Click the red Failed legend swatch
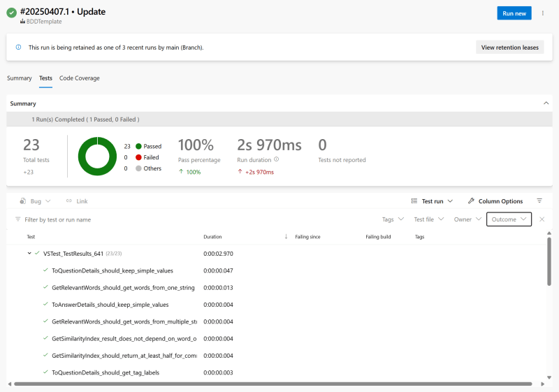The height and width of the screenshot is (392, 559). (x=138, y=157)
